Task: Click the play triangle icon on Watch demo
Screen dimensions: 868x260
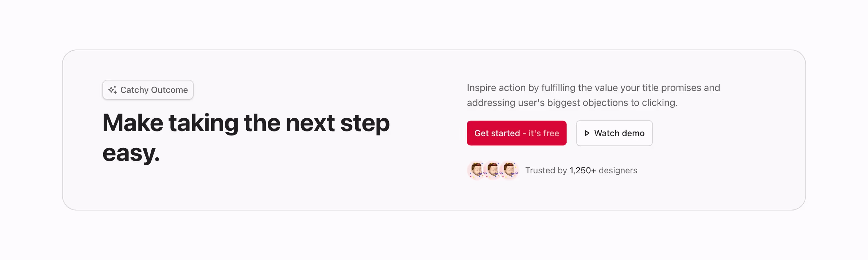Action: (587, 133)
